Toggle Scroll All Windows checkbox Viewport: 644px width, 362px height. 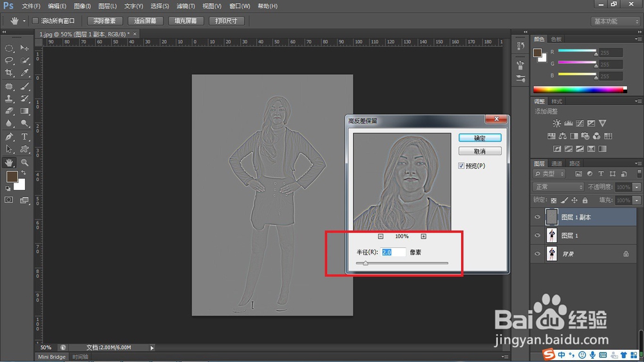35,21
